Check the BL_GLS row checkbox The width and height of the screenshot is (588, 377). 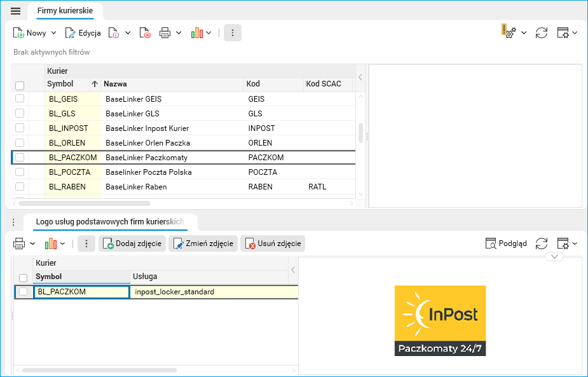pos(20,113)
